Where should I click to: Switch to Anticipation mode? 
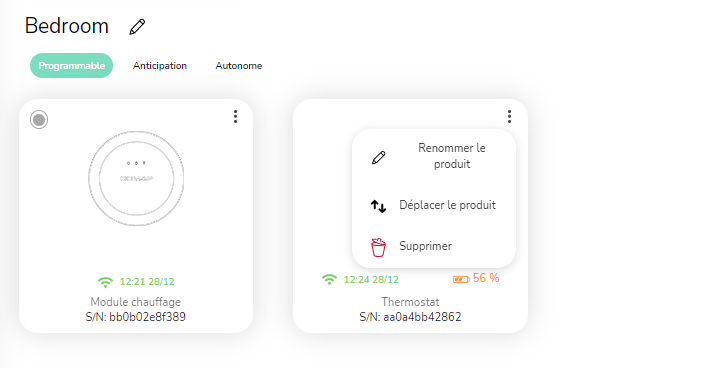click(x=160, y=66)
